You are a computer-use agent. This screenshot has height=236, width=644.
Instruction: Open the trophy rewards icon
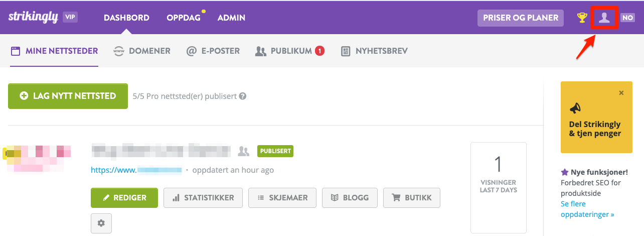pos(582,18)
